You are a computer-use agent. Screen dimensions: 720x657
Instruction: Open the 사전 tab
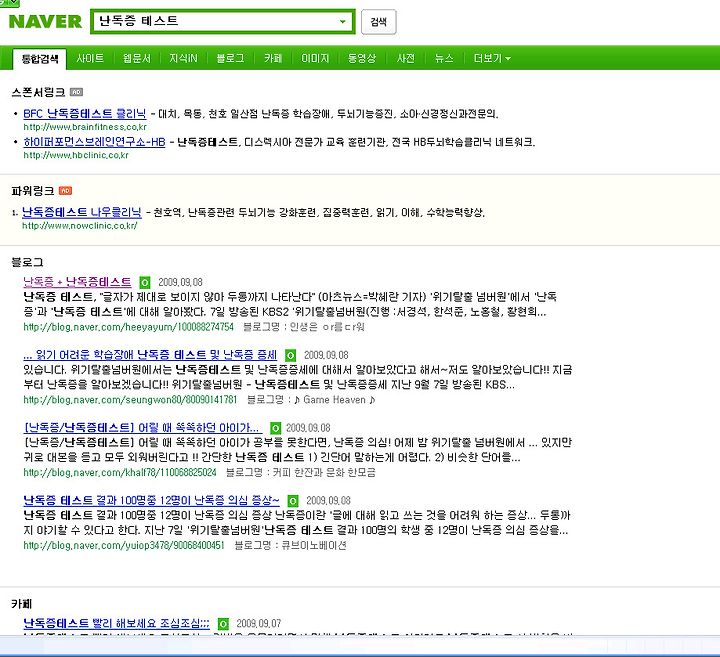(405, 58)
